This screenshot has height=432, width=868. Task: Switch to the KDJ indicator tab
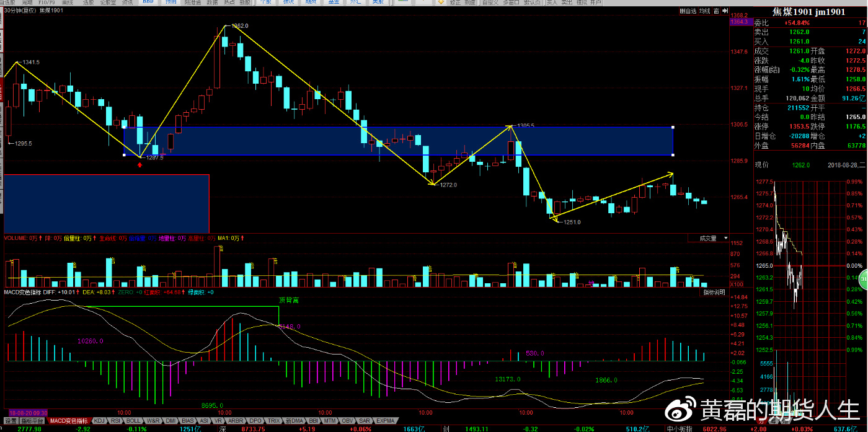[99, 421]
